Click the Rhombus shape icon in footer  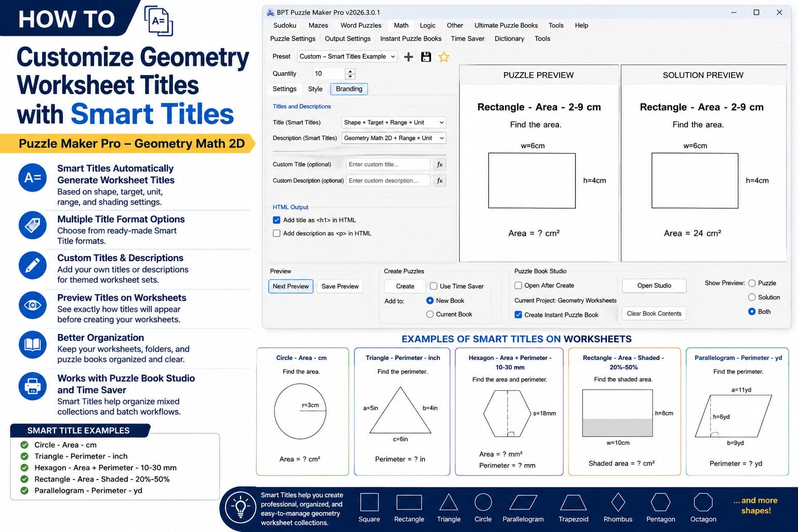point(618,502)
